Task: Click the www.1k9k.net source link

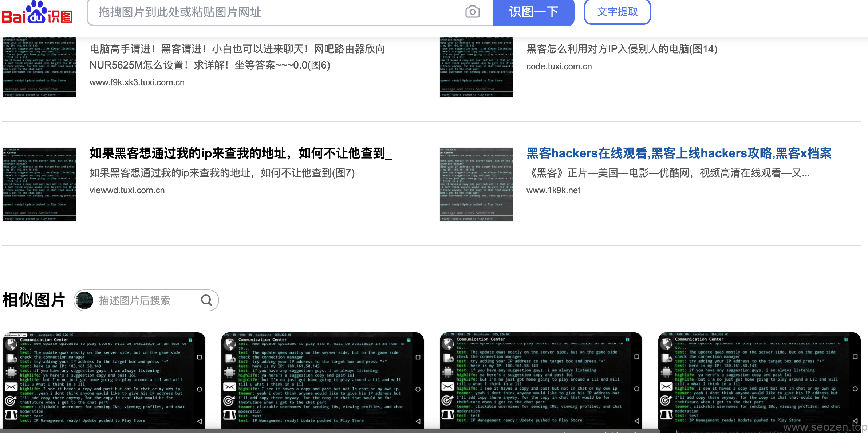Action: tap(553, 190)
